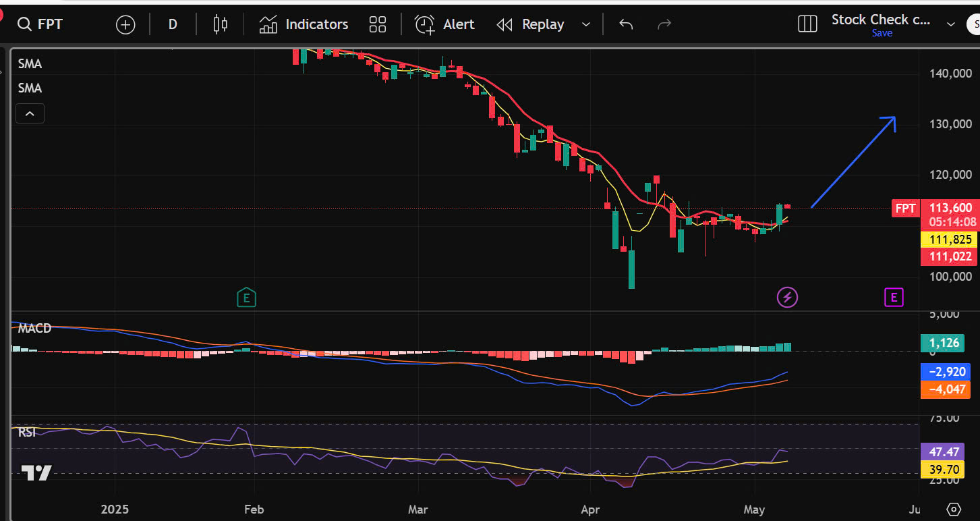Screen dimensions: 980x521
Task: Click the RSI value 47.47
Action: pyautogui.click(x=944, y=451)
